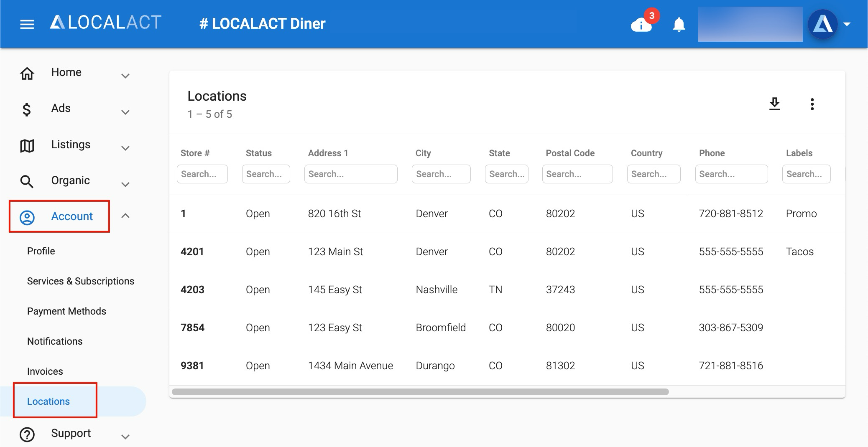Image resolution: width=868 pixels, height=447 pixels.
Task: Click the State search field
Action: (x=507, y=174)
